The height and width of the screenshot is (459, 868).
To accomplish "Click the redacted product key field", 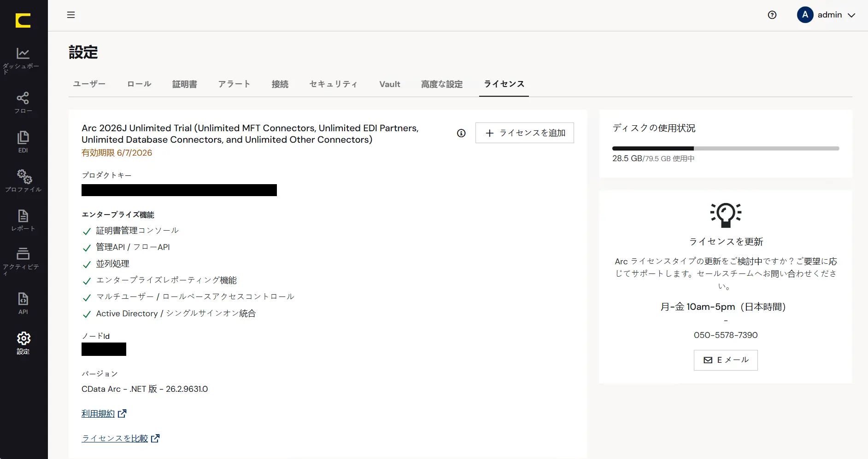I will pyautogui.click(x=179, y=190).
